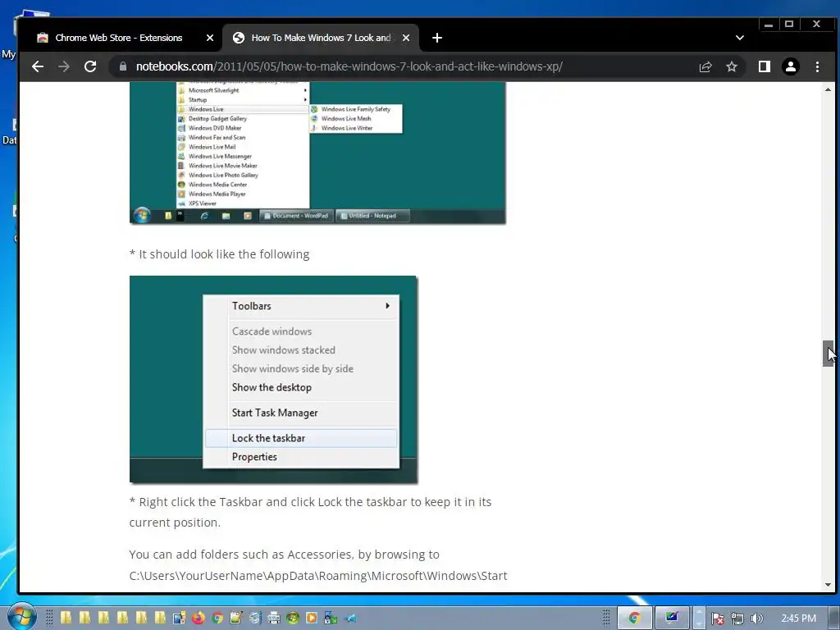Open the Chrome profile menu
Screen dimensions: 840x630
[x=790, y=66]
